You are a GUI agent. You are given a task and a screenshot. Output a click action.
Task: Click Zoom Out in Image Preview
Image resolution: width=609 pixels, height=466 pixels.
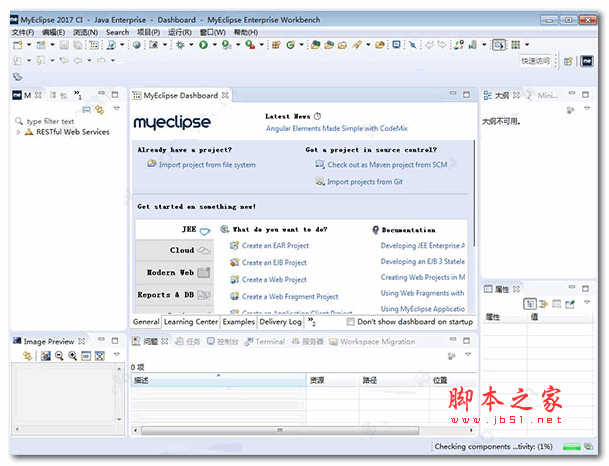59,355
